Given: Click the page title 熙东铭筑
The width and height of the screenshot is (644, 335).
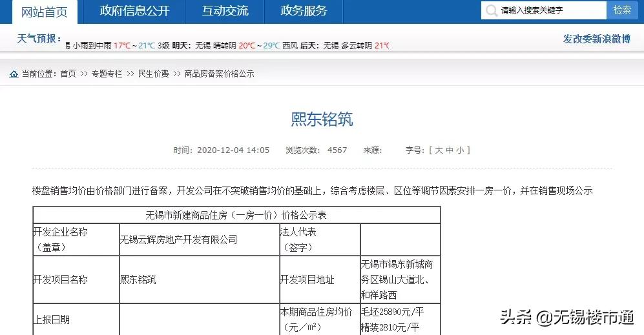Looking at the screenshot, I should point(322,119).
